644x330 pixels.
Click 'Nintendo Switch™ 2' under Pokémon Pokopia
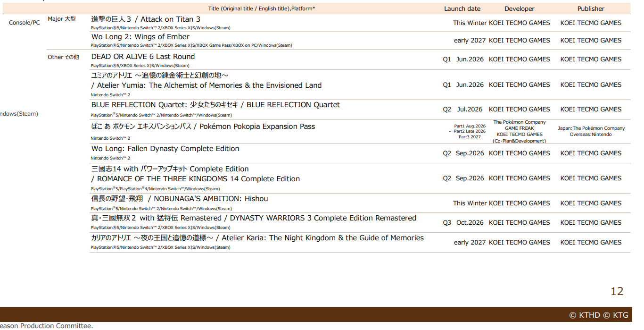coord(110,138)
